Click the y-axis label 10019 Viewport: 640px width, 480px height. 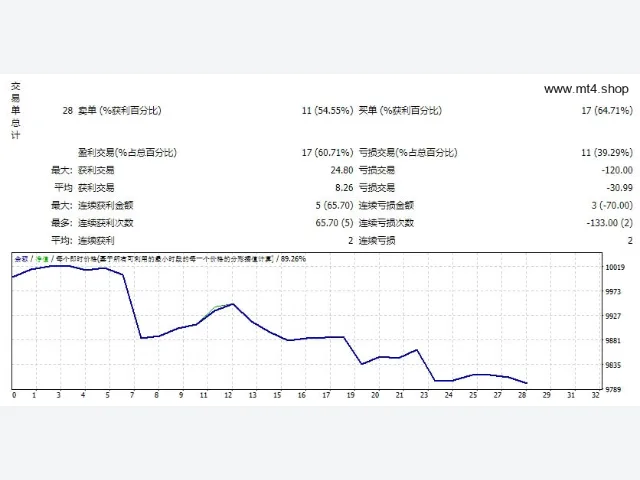point(615,267)
